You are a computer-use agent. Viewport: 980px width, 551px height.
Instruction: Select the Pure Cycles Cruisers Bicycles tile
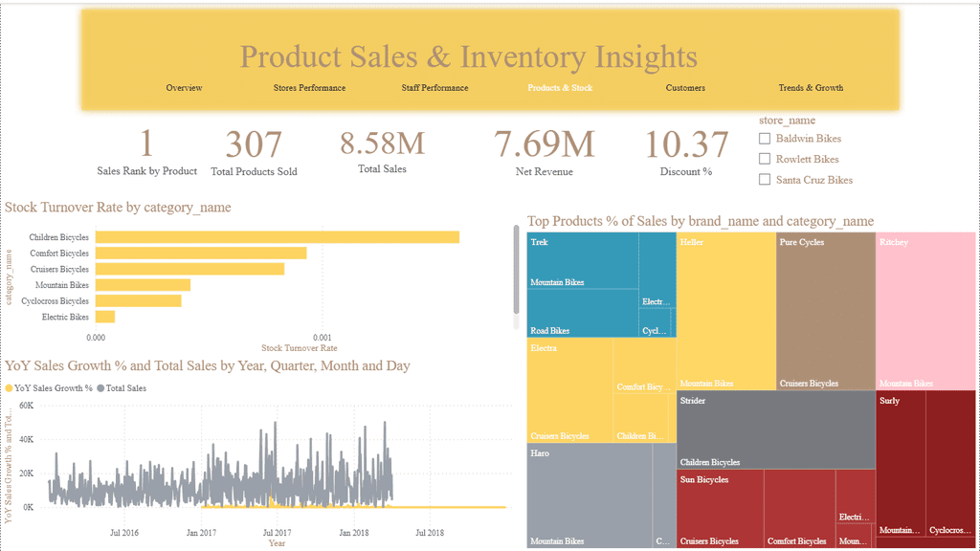826,311
